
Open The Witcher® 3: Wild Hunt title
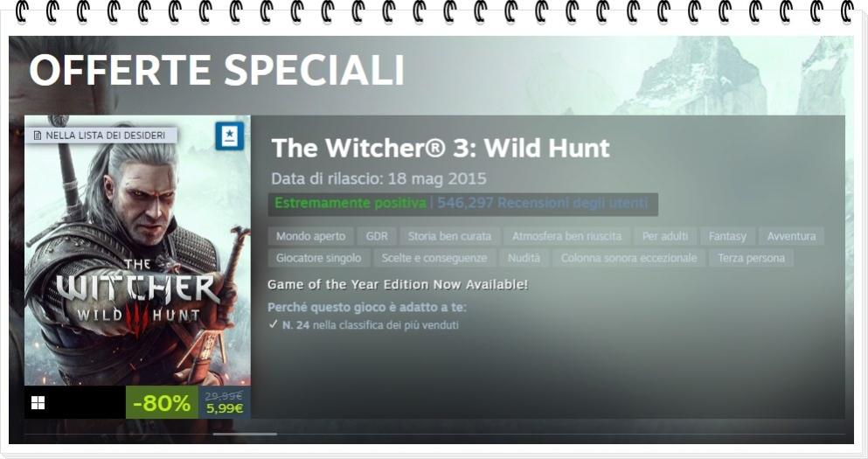click(441, 148)
